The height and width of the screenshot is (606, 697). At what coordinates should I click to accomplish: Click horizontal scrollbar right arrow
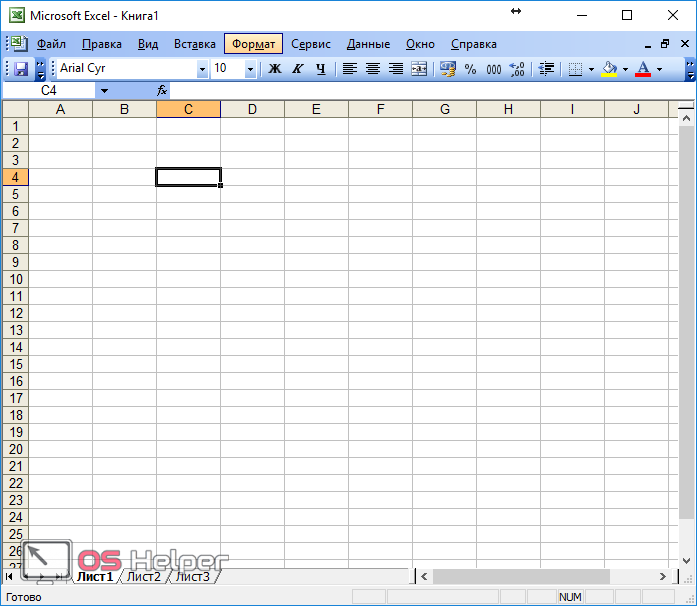[x=662, y=577]
